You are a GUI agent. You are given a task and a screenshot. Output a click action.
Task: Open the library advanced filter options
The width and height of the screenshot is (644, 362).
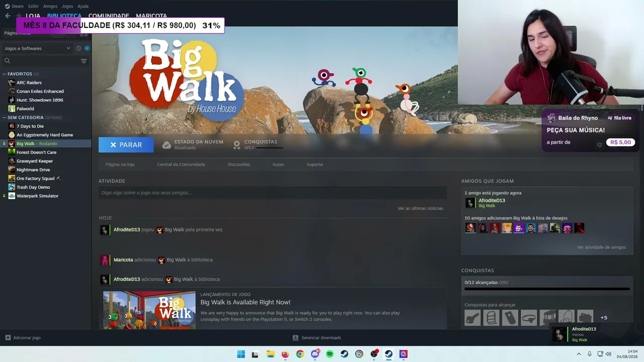84,61
